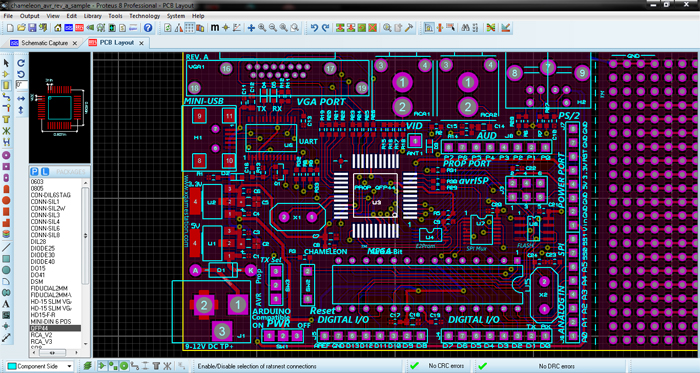Click the binoculars search icon
Screen dimensions: 700x373
pyautogui.click(x=465, y=28)
